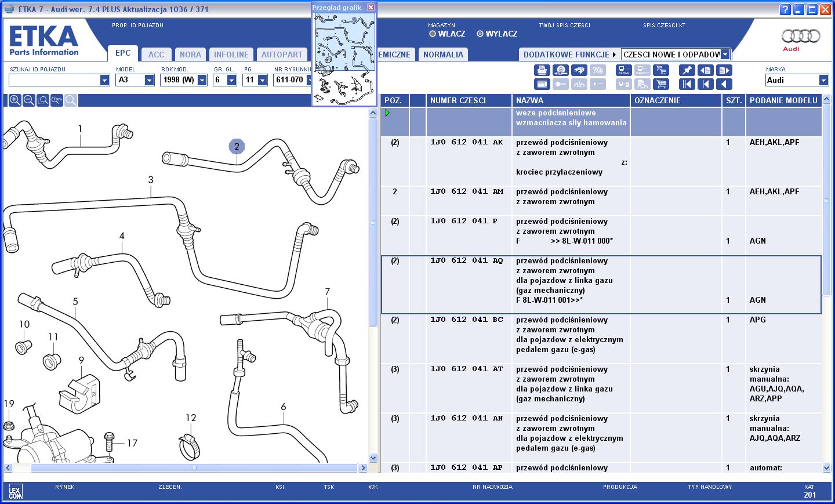Open the NORMALIA tab
835x504 pixels.
point(443,55)
